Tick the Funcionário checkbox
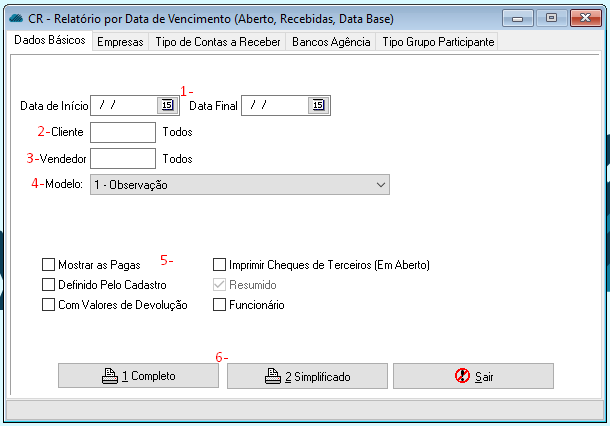610x426 pixels. coord(220,305)
